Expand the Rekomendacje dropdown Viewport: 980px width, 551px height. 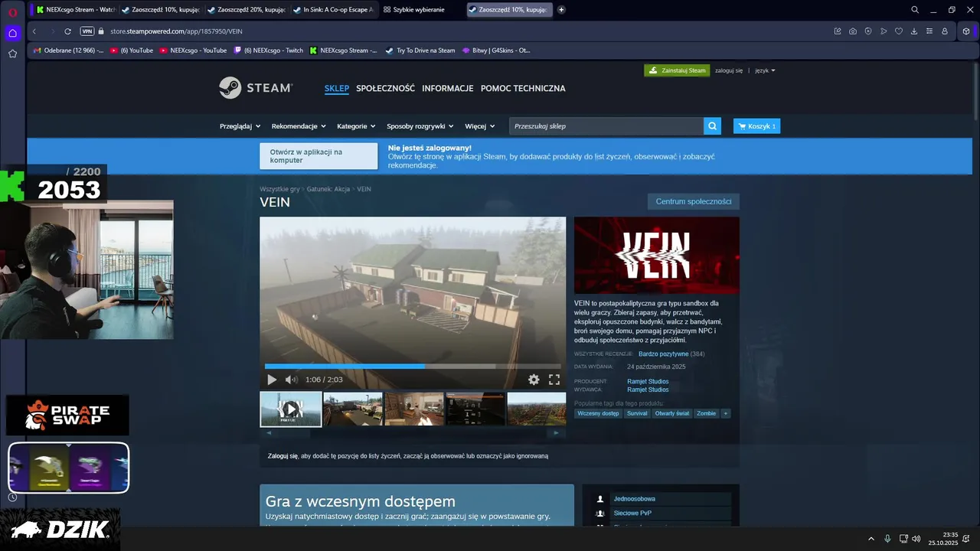299,126
